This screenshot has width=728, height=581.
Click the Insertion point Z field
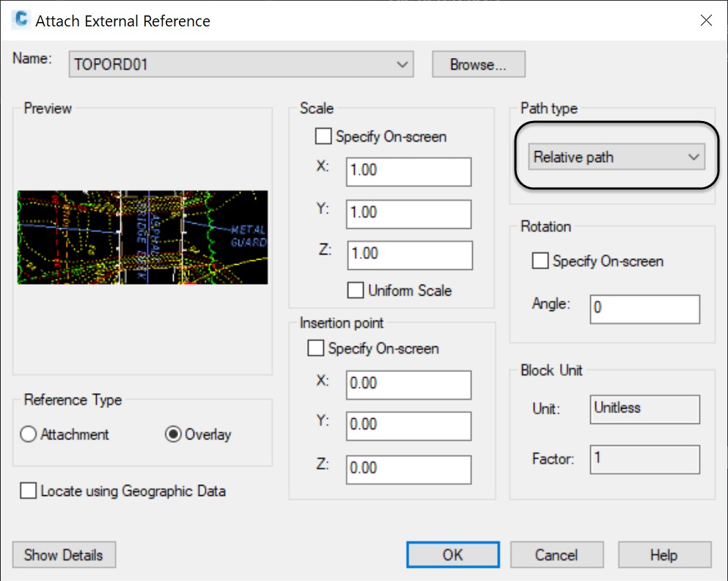409,469
